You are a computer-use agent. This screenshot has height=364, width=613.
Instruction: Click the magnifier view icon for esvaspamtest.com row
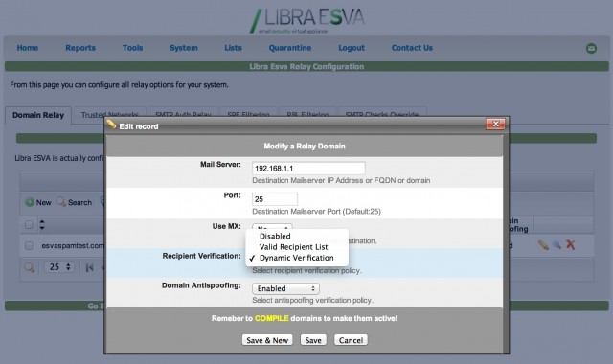point(557,245)
